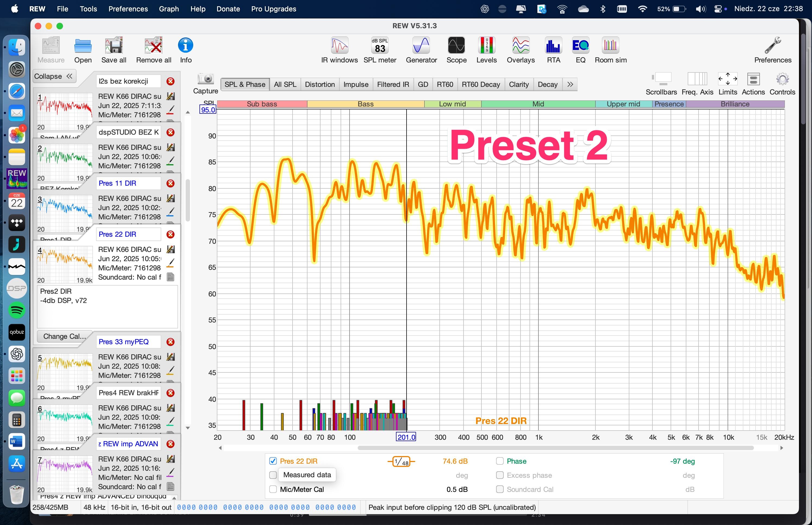Collapse the measurements panel

click(x=53, y=76)
